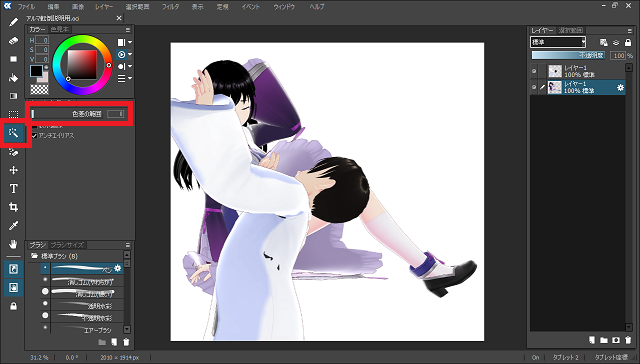Select the Bucket fill tool
This screenshot has width=640, height=364.
[x=13, y=78]
